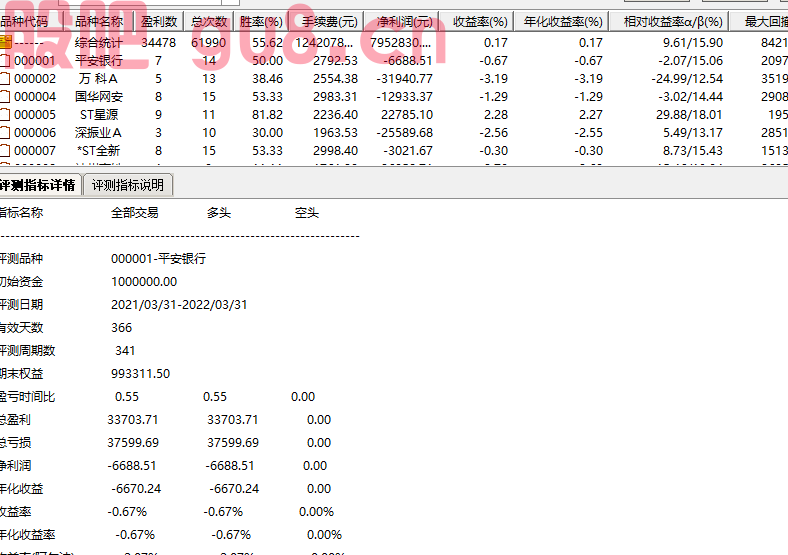Click effective days value 366
Image resolution: width=788 pixels, height=555 pixels.
click(121, 328)
